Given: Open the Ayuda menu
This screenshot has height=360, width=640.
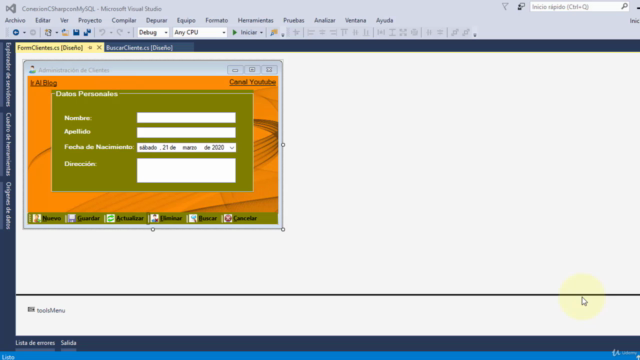Looking at the screenshot, I should 384,20.
